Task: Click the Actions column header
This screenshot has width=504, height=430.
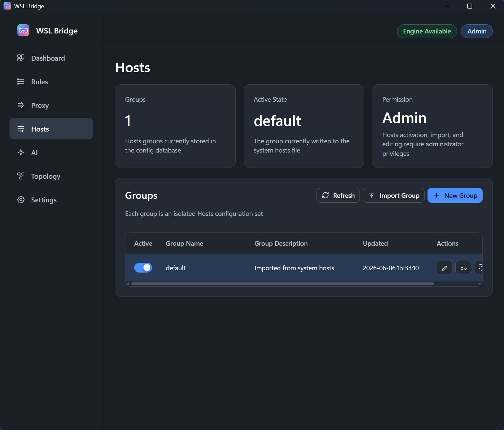Action: click(x=448, y=243)
